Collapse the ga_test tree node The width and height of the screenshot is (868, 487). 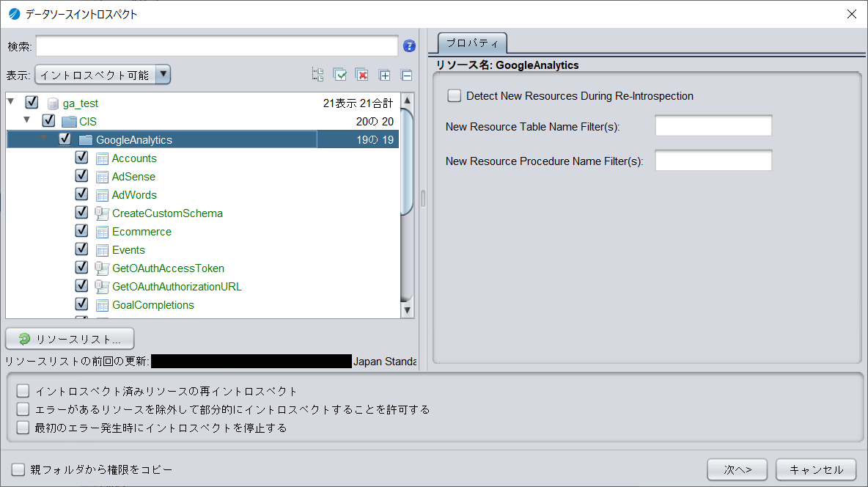point(10,102)
